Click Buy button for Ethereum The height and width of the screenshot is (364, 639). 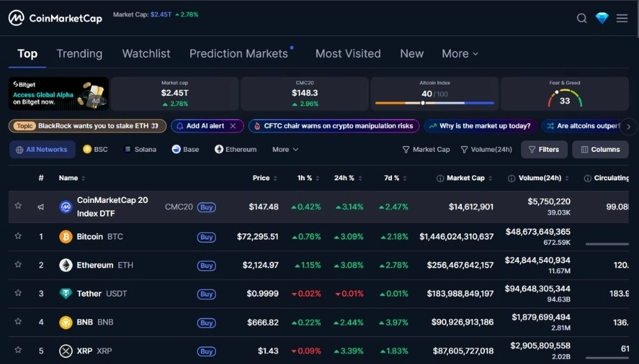(x=207, y=265)
